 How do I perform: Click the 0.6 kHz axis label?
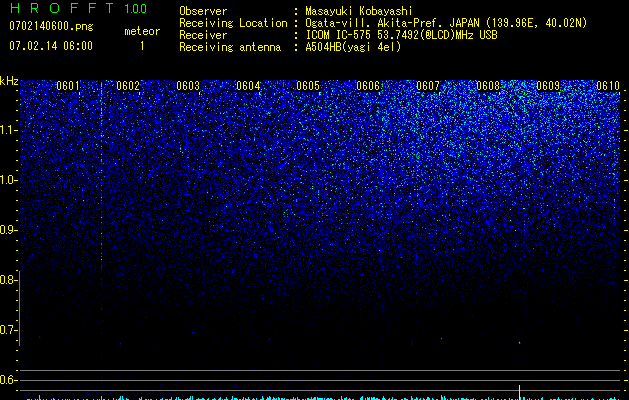coord(8,380)
